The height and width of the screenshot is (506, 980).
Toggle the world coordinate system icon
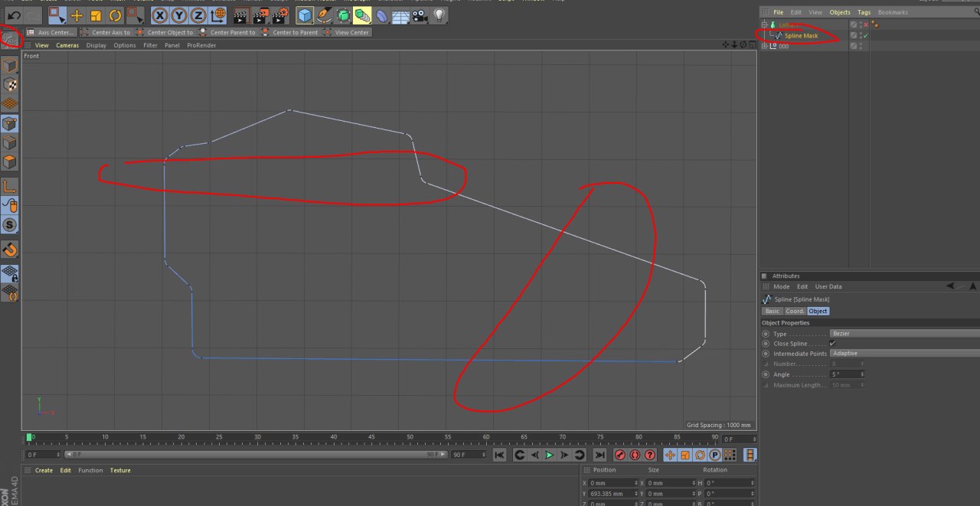(217, 15)
